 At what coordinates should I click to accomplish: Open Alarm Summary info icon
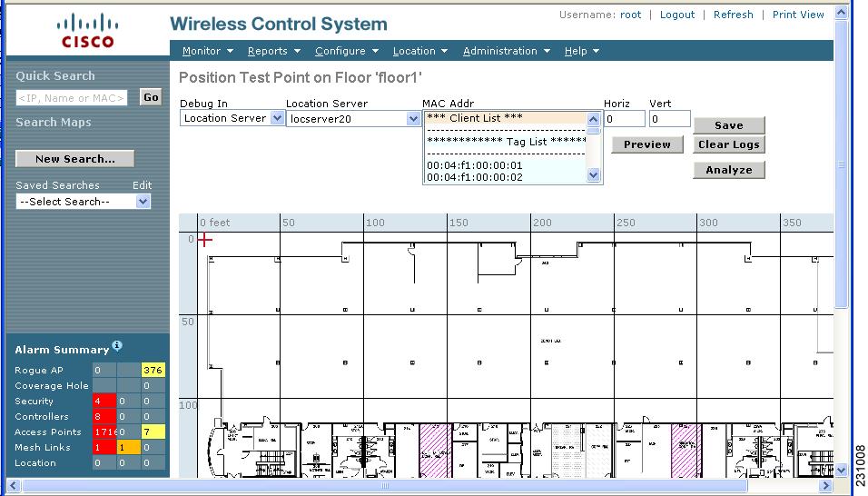(117, 345)
